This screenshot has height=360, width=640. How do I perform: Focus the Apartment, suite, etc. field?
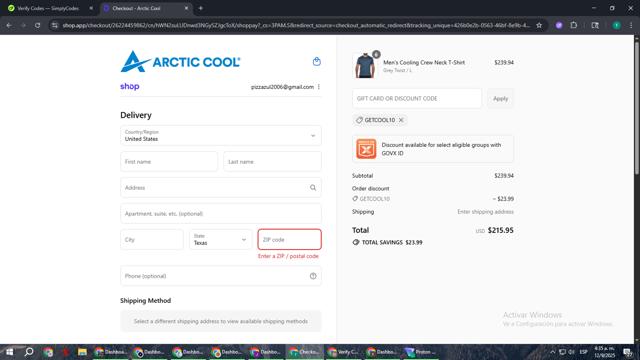tap(221, 213)
